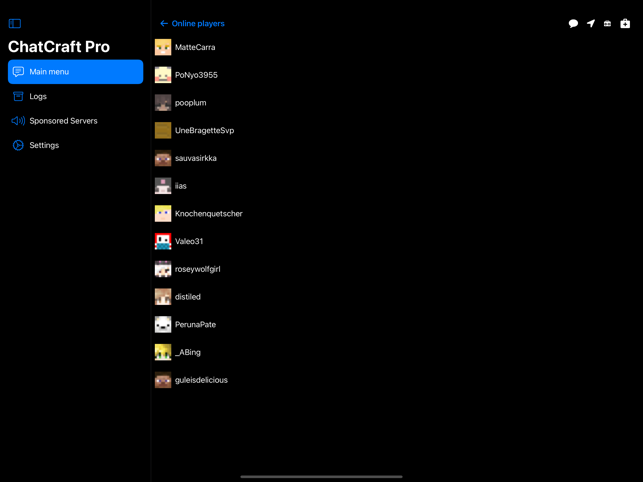643x482 pixels.
Task: Toggle the sidebar panel icon
Action: [15, 23]
